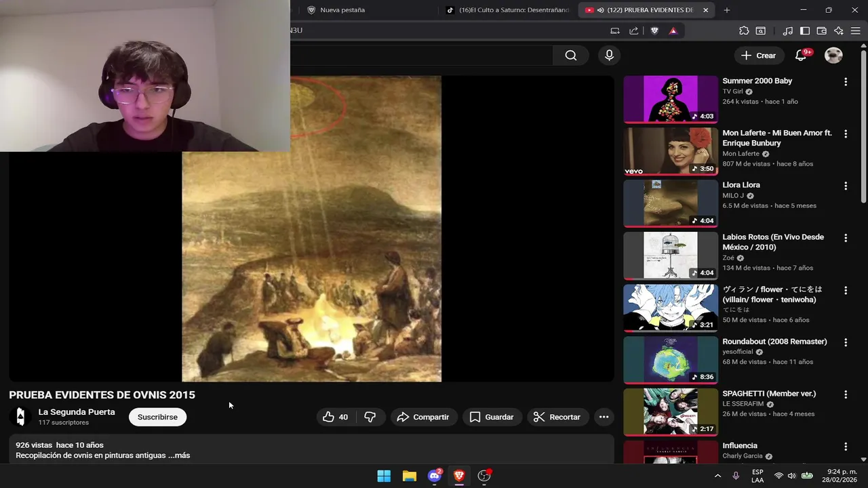Switch to El Culto a Saturno tab
Viewport: 868px width, 488px height.
[x=507, y=10]
